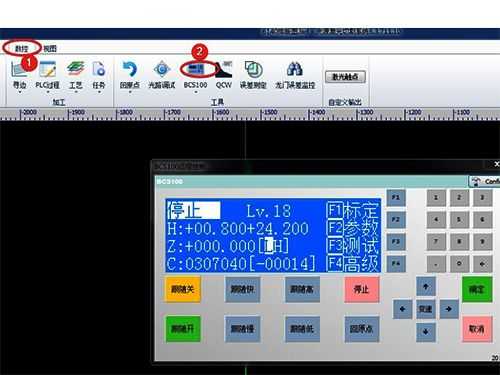Click the F1 calibration key in BCS100
Image resolution: width=500 pixels, height=375 pixels.
(396, 197)
